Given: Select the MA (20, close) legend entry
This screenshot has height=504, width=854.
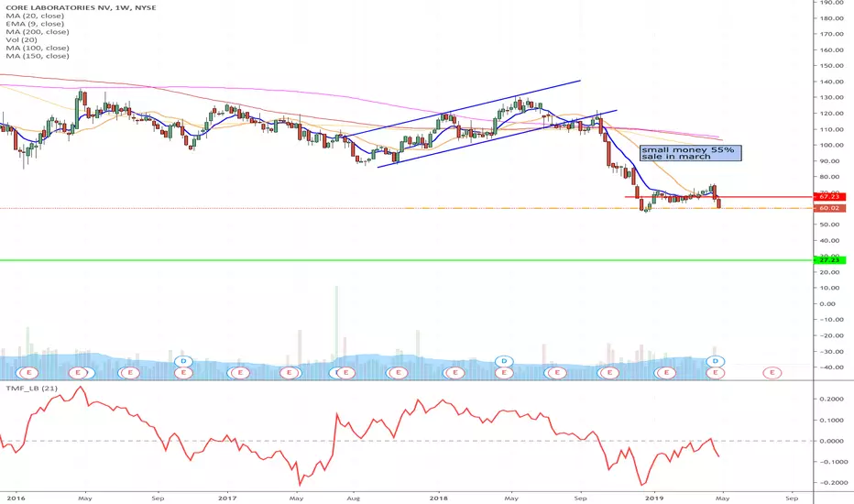Looking at the screenshot, I should click(35, 16).
